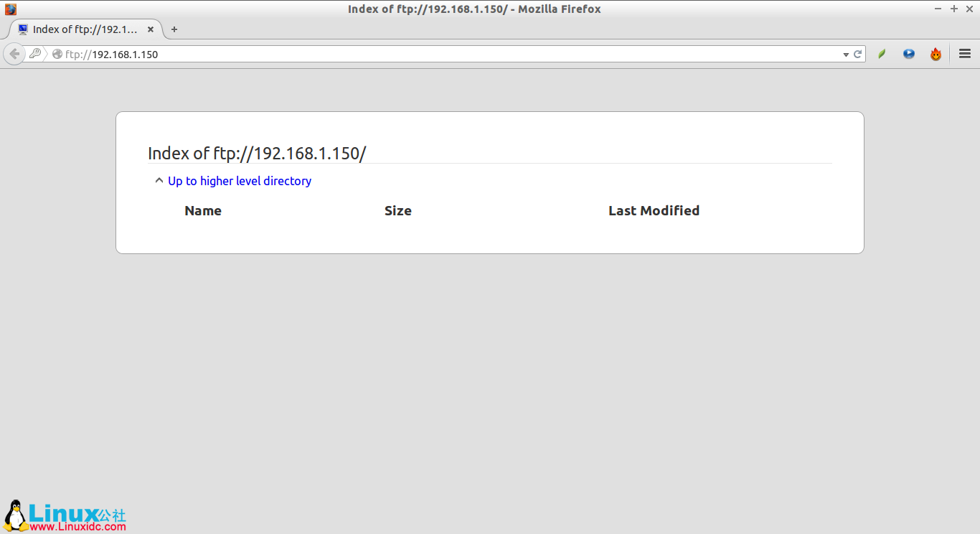980x534 pixels.
Task: Reload the page with the refresh icon
Action: click(x=857, y=54)
